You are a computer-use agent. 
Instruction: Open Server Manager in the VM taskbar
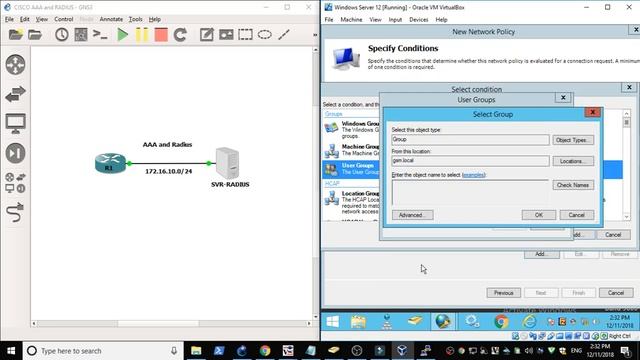(387, 322)
